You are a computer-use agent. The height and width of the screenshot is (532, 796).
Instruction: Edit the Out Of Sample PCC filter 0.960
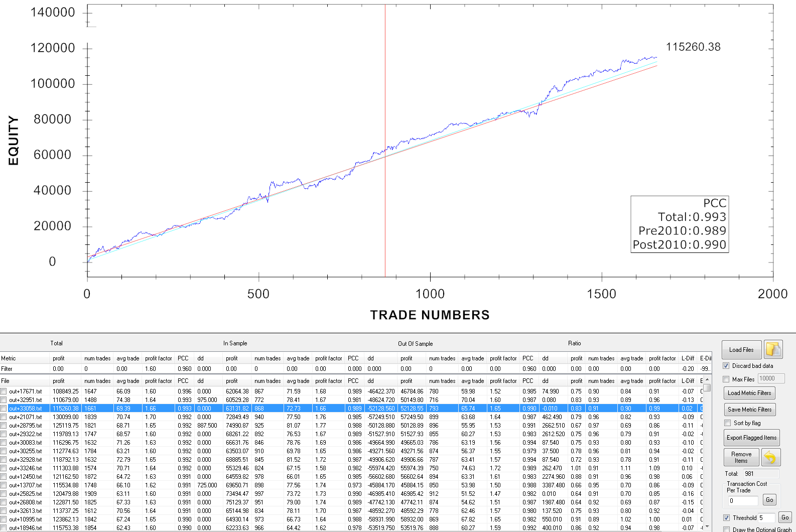point(529,369)
